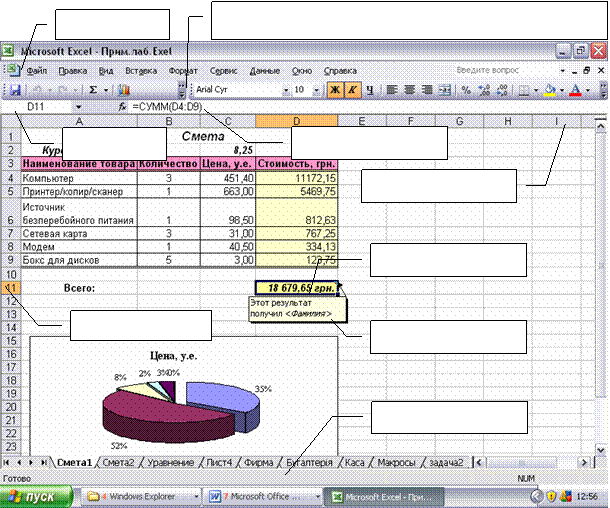Open the Справка menu
The width and height of the screenshot is (610, 508).
pos(340,71)
